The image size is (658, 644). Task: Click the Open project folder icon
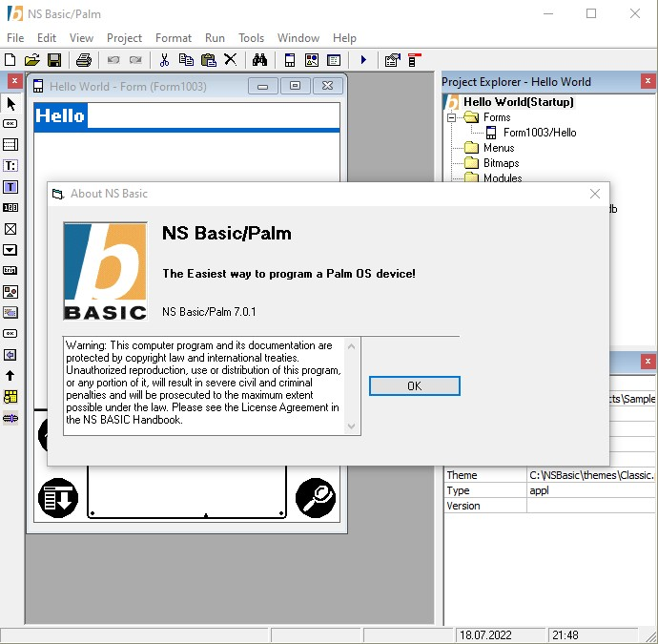[x=31, y=60]
